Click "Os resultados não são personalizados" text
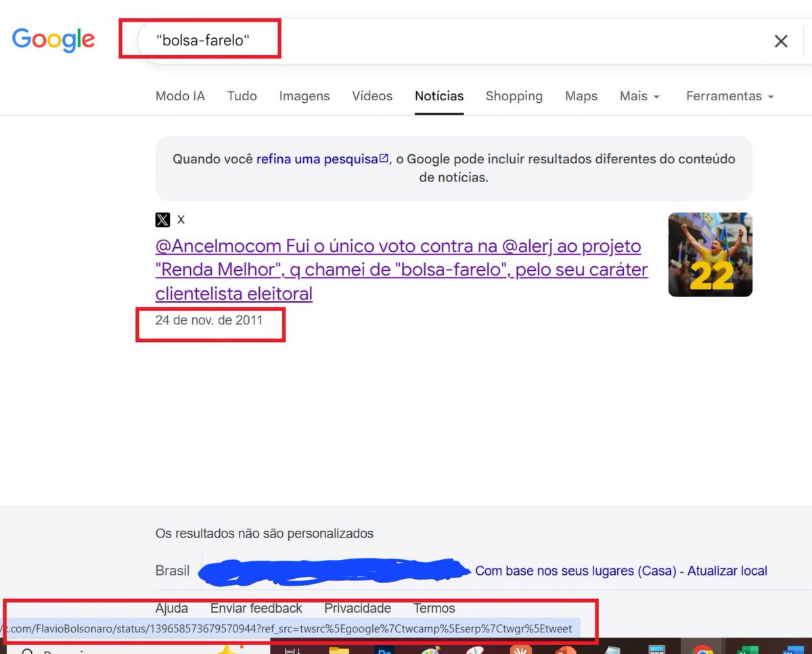812x654 pixels. (265, 533)
